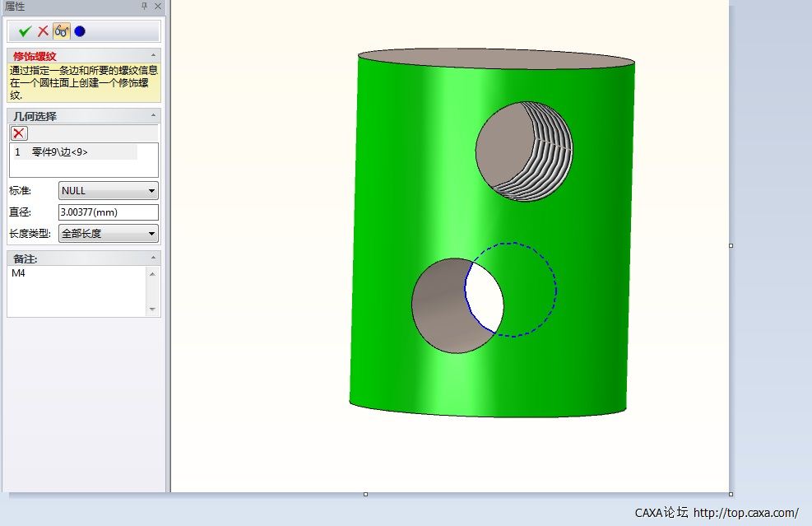
Task: Click inside the 备注 notes text area
Action: point(77,291)
